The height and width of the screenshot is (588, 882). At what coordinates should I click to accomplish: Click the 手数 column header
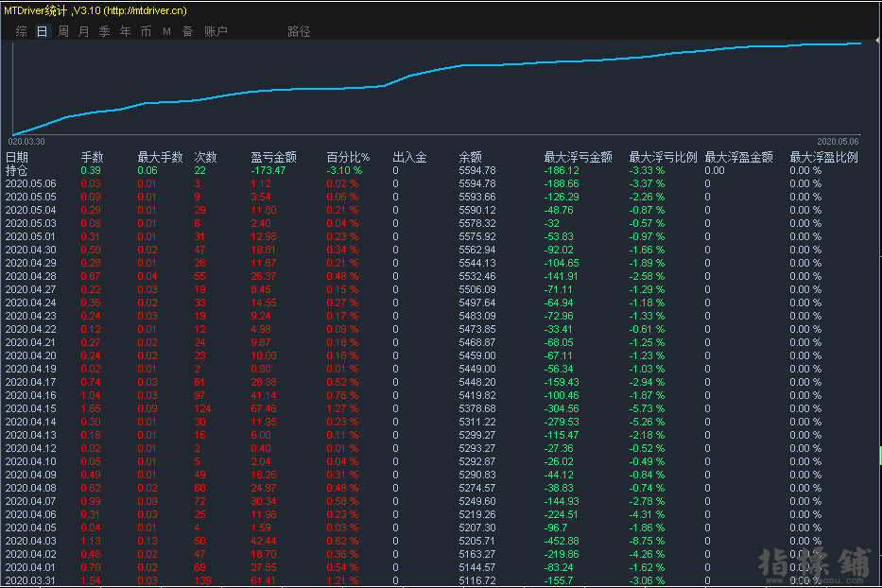93,158
